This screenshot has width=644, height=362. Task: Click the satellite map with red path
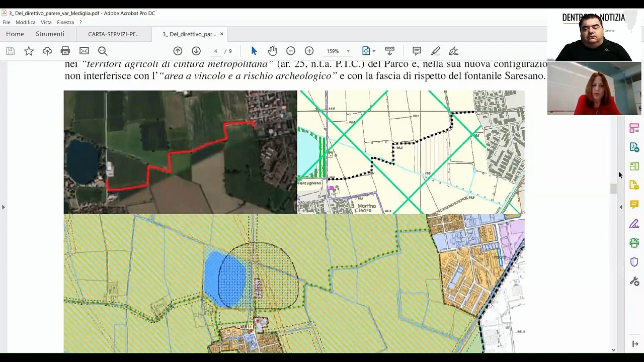[x=180, y=152]
